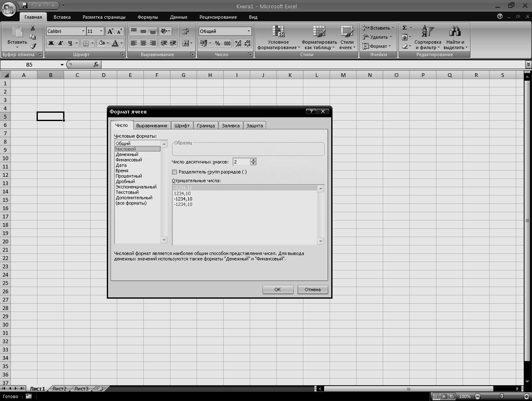Screen dimensions: 532x401
Task: Decrease decimal places in ribbon
Action: 247,43
